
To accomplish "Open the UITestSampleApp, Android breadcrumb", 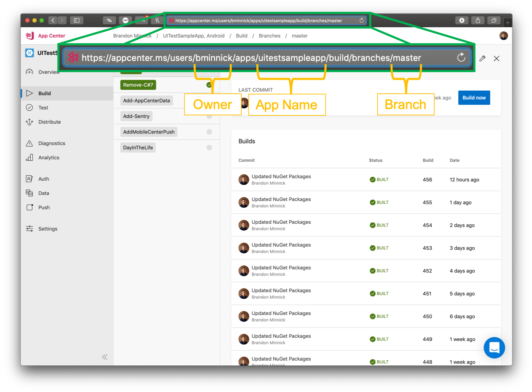I will [x=194, y=36].
